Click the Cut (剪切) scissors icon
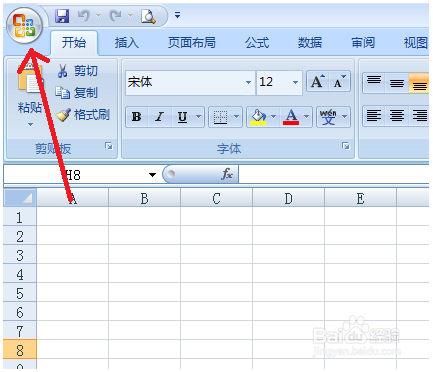The image size is (433, 372). 62,71
